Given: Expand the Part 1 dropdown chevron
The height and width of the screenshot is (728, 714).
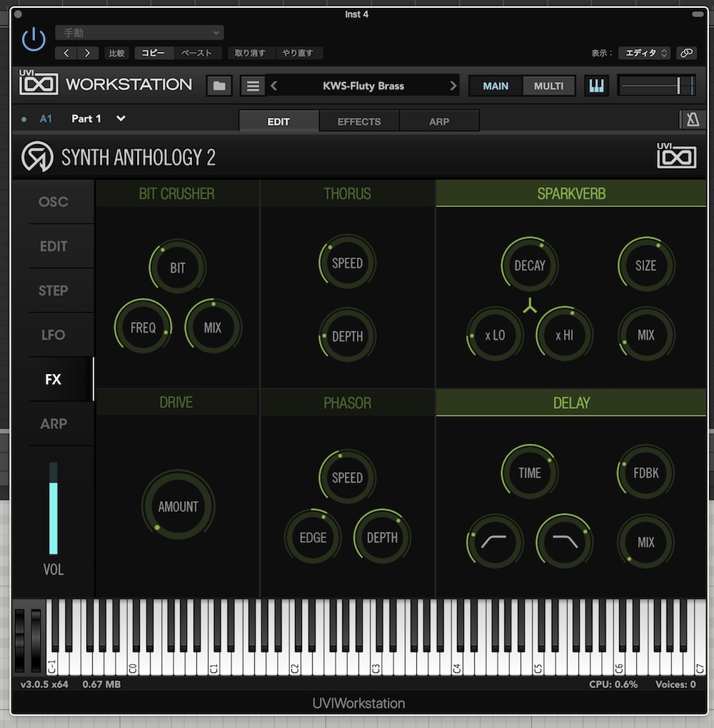Looking at the screenshot, I should click(x=121, y=118).
